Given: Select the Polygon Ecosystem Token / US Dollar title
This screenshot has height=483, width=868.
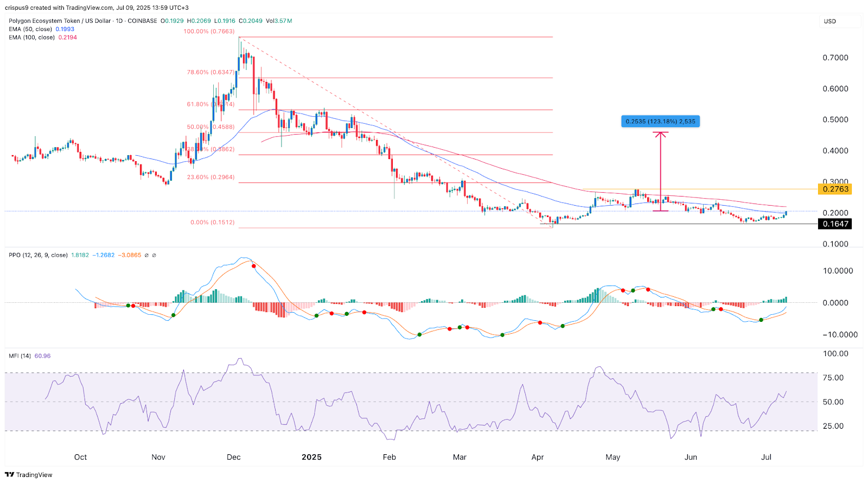Looking at the screenshot, I should [x=60, y=21].
